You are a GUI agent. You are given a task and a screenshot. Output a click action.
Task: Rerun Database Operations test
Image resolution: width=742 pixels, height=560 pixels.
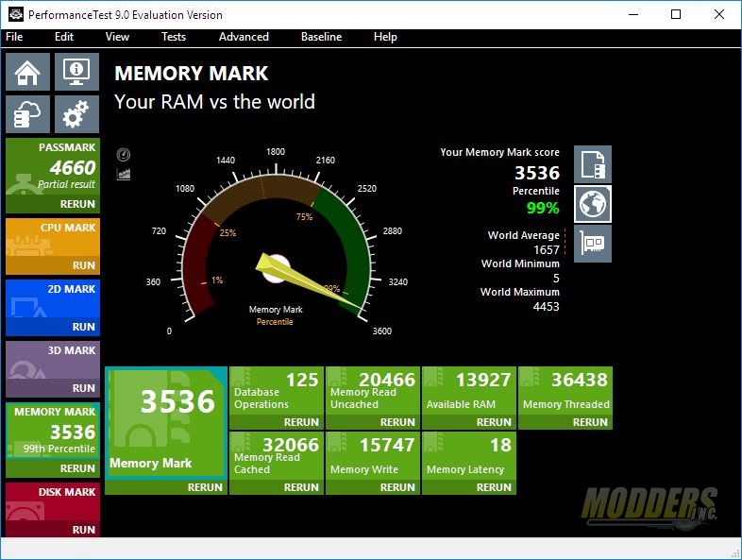click(301, 422)
